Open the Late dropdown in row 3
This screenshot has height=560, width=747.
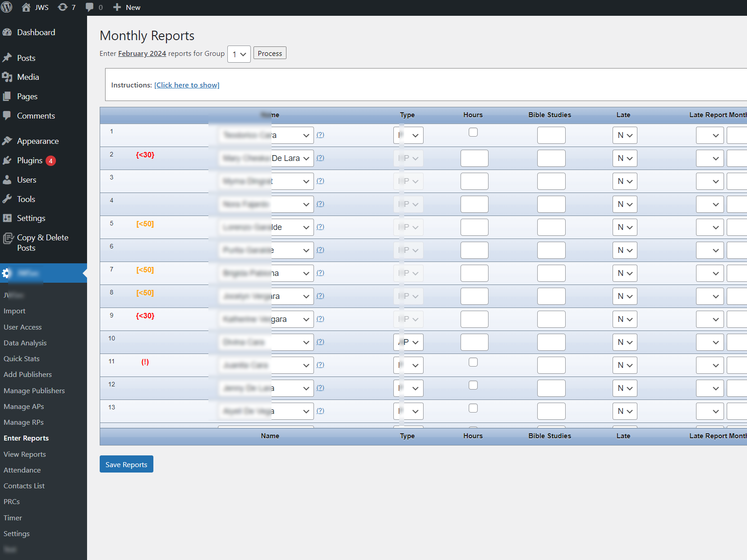[x=625, y=181]
